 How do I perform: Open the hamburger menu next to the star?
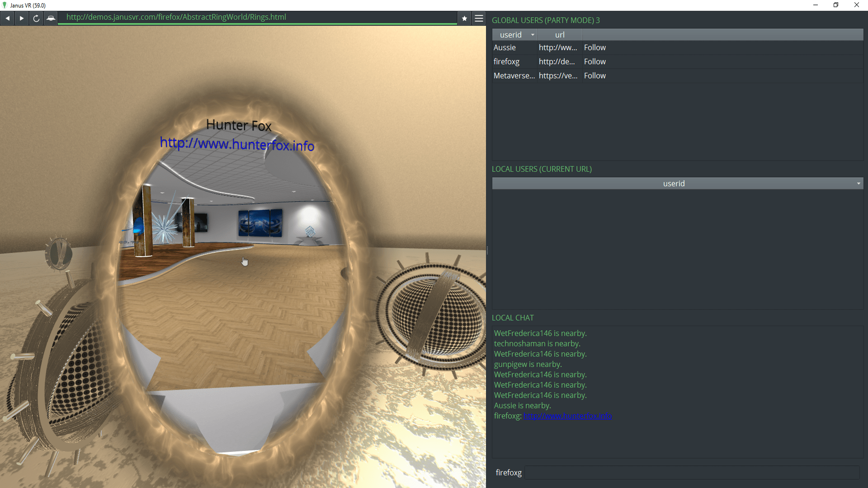479,18
